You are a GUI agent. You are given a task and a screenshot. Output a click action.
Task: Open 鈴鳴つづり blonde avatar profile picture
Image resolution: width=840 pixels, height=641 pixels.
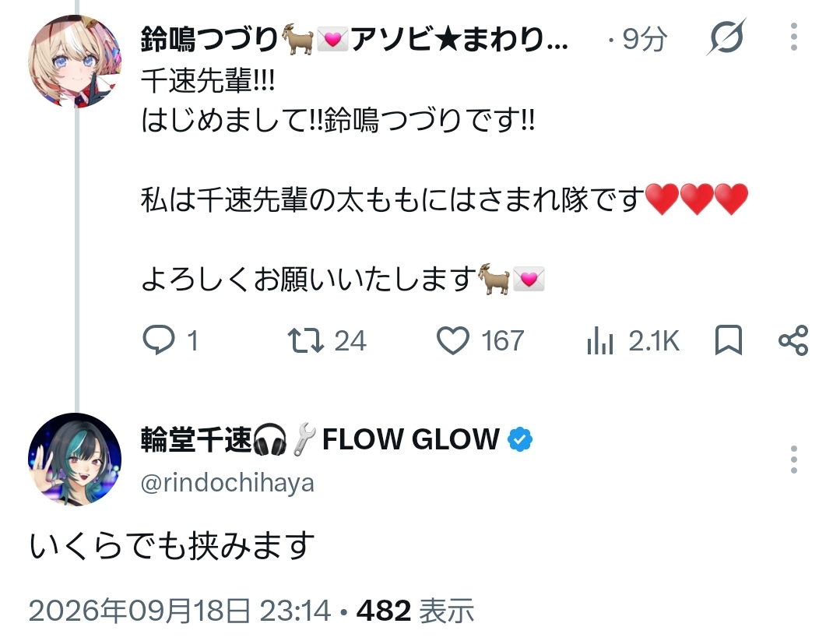point(75,61)
